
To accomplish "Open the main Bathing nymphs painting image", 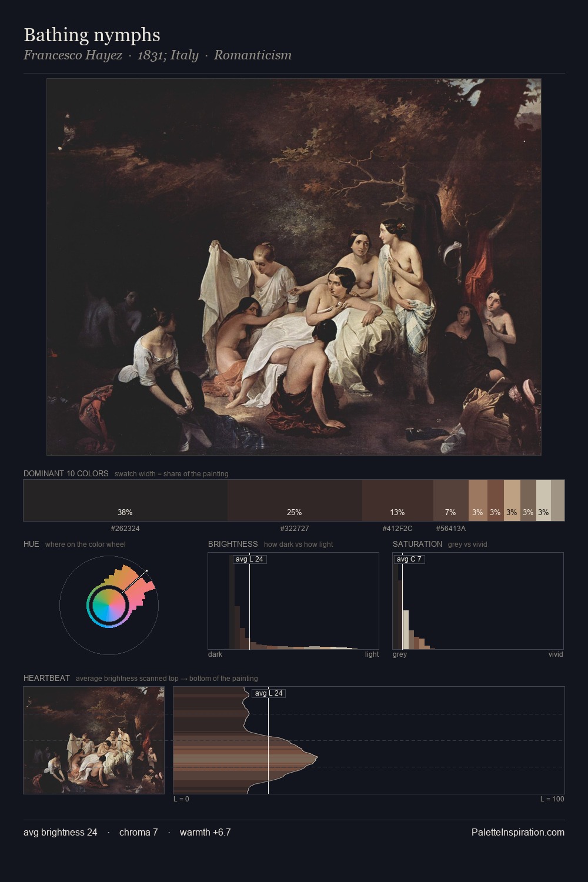I will coord(294,267).
